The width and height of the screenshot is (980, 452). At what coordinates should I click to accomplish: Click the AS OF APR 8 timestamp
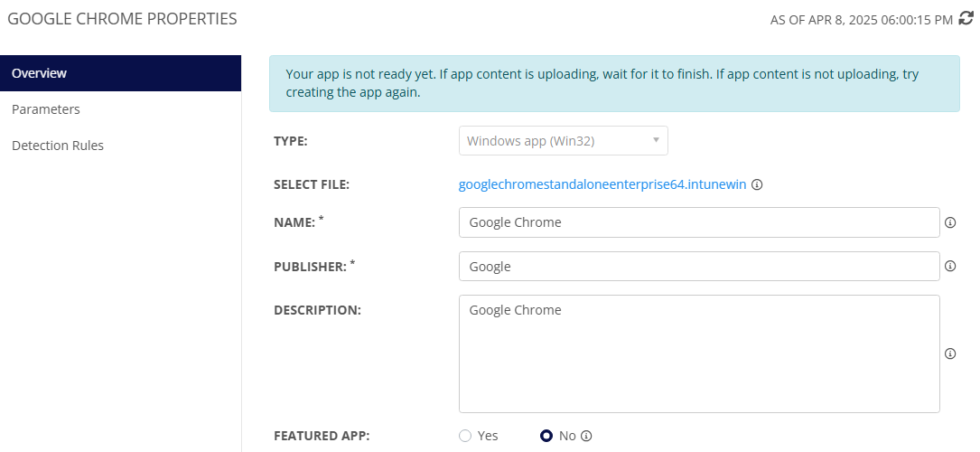coord(861,19)
